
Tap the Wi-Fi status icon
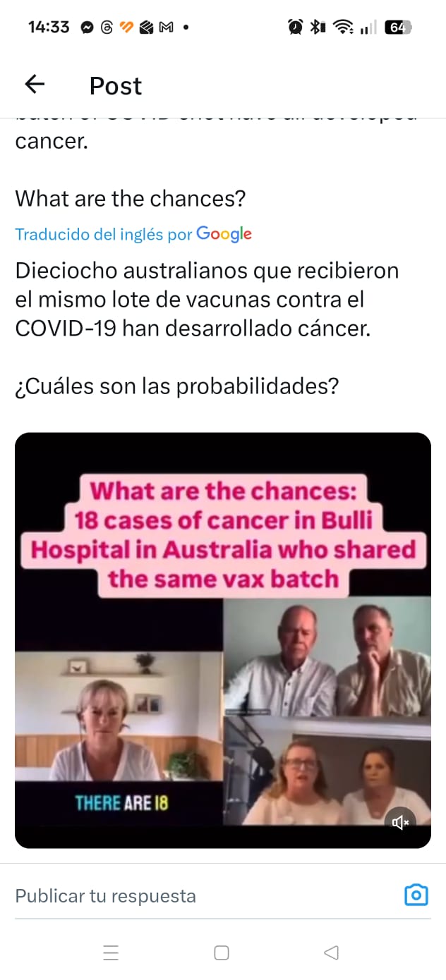click(344, 27)
